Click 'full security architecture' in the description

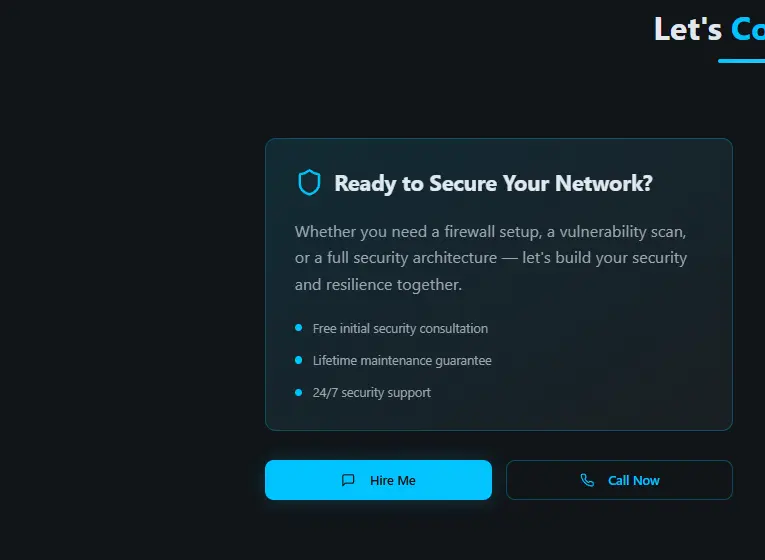(x=405, y=258)
